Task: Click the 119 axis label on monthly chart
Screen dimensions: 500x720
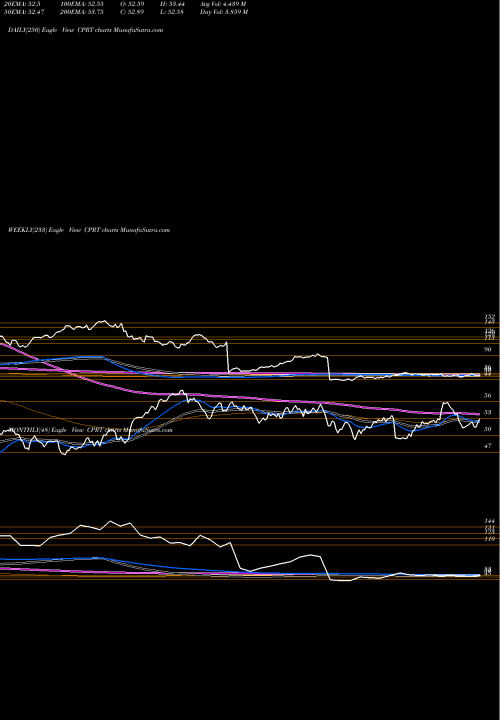Action: [489, 539]
